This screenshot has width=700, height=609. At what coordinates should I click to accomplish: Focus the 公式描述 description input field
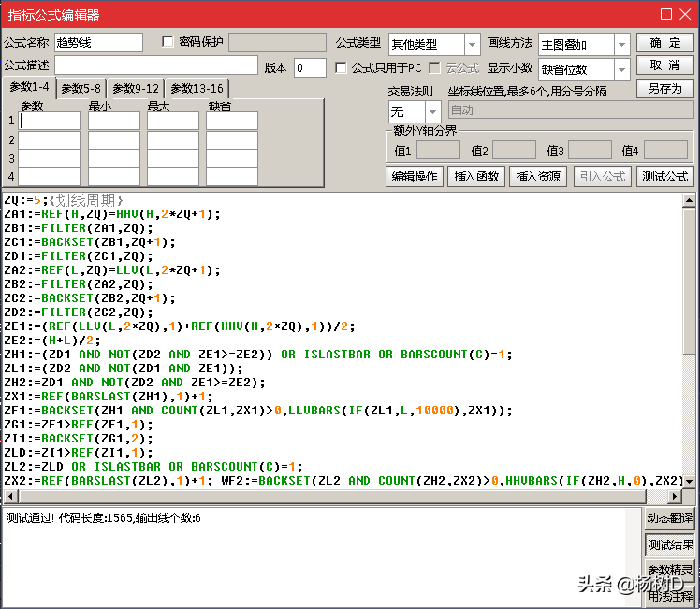tap(156, 65)
